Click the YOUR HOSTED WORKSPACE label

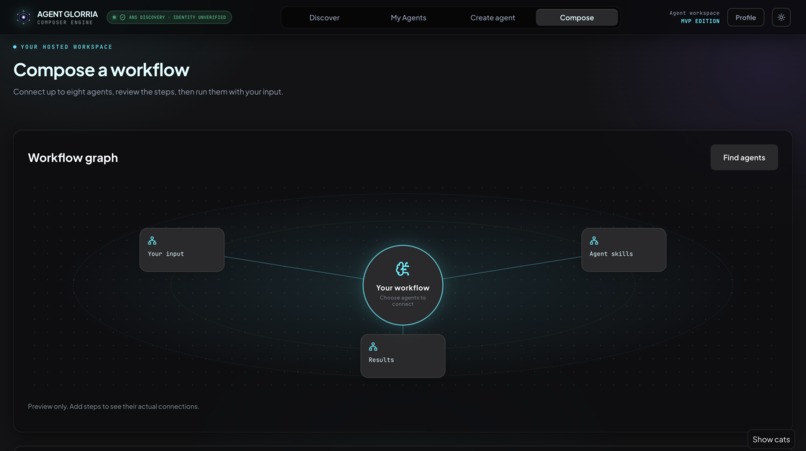pyautogui.click(x=66, y=47)
